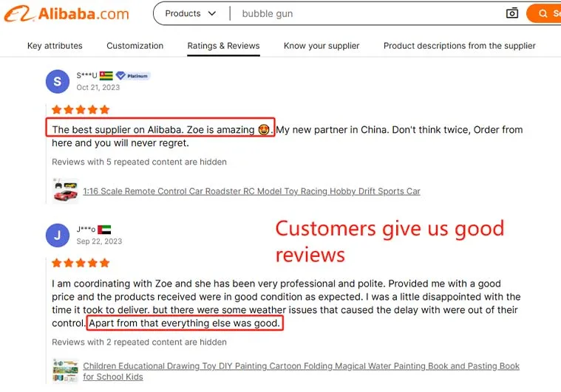
Task: Click the Platinum diamond badge
Action: coord(133,76)
